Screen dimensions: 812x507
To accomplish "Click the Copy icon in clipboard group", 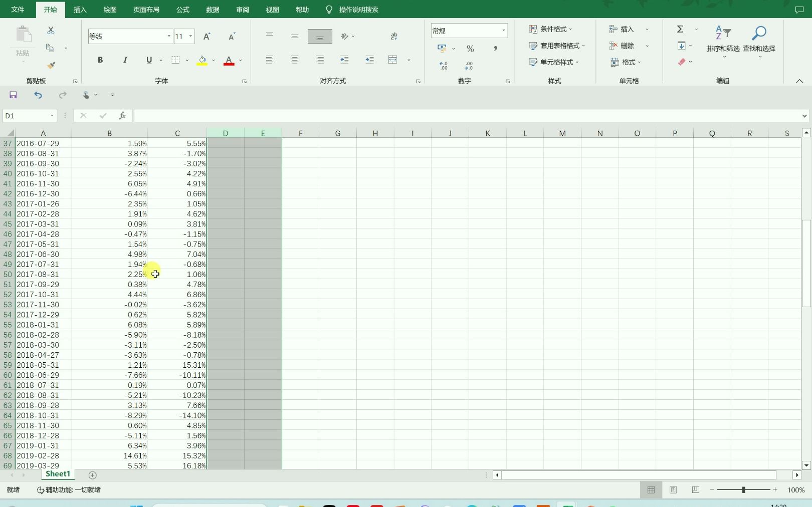I will 50,48.
